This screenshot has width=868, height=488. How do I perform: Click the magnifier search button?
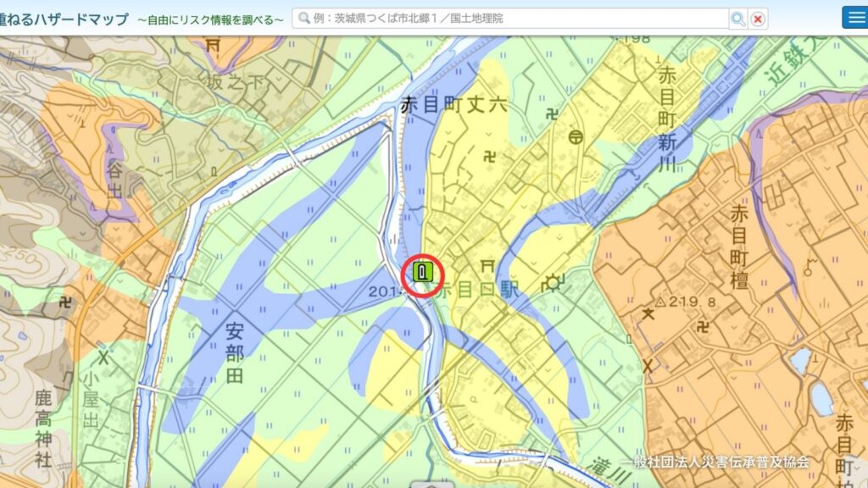pyautogui.click(x=738, y=19)
